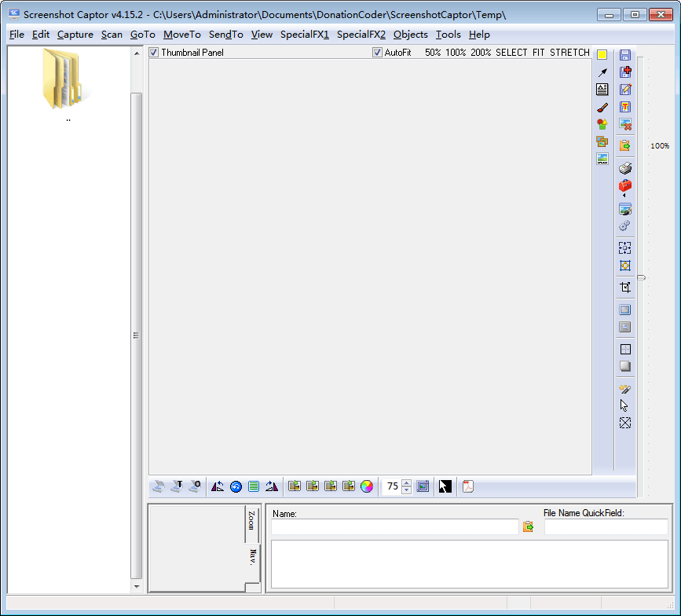Click the red toolbox icon
681x616 pixels.
point(625,185)
